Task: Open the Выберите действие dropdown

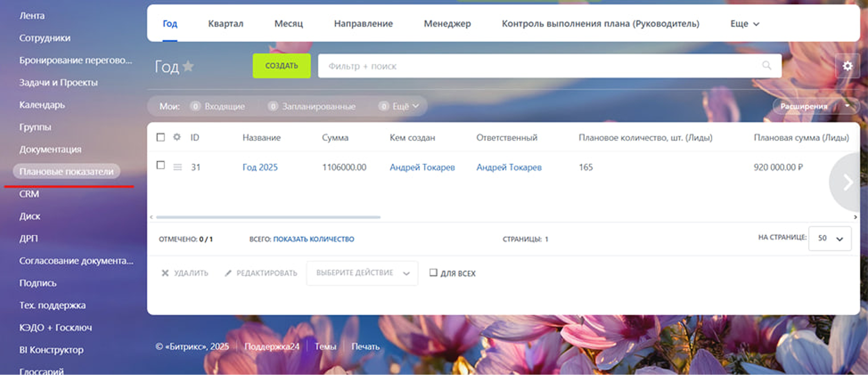Action: click(362, 273)
